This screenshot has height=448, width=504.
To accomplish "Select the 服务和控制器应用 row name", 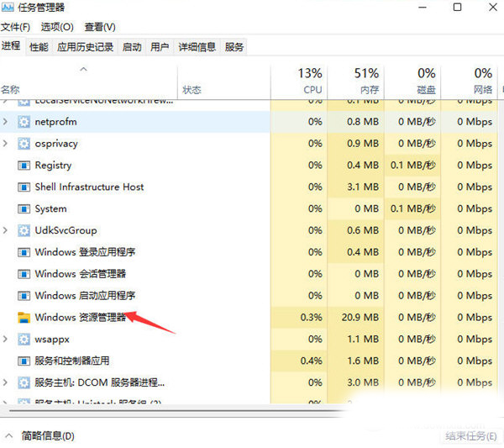I will tap(72, 361).
